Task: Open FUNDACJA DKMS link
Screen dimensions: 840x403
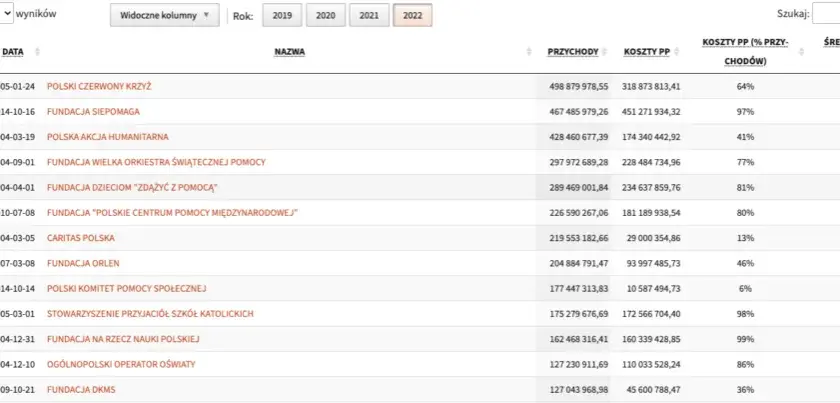Action: click(81, 390)
